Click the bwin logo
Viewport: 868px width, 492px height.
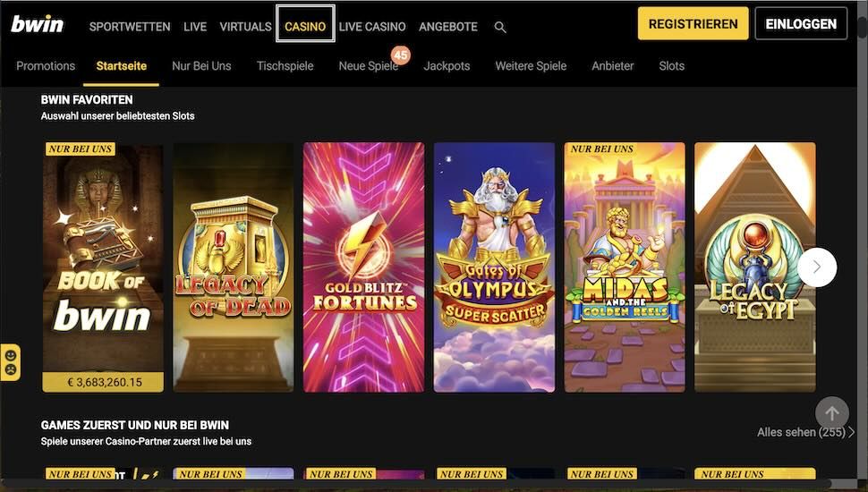click(37, 24)
